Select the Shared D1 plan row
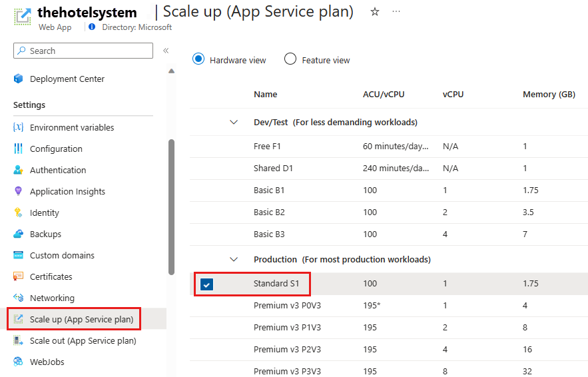588x377 pixels. click(x=389, y=168)
